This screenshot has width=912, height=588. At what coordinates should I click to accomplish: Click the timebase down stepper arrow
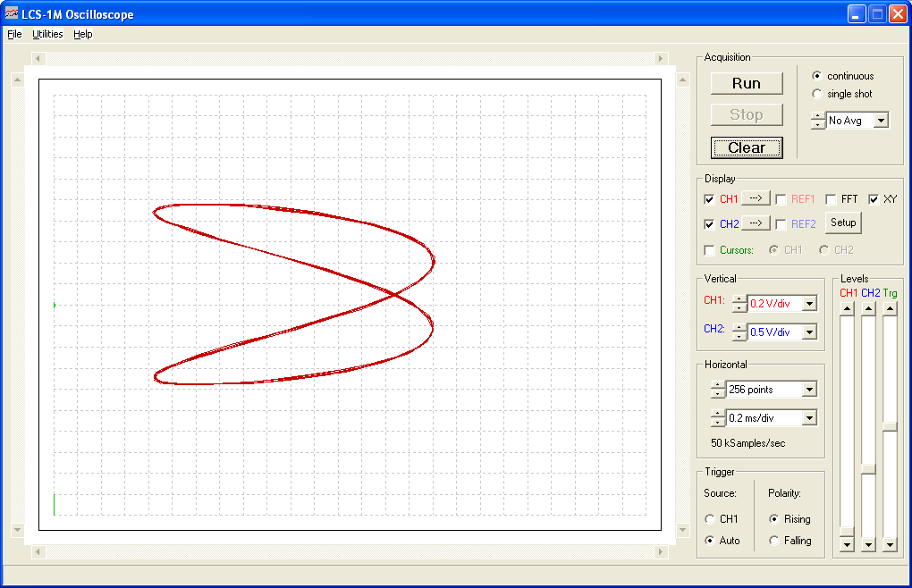[716, 421]
